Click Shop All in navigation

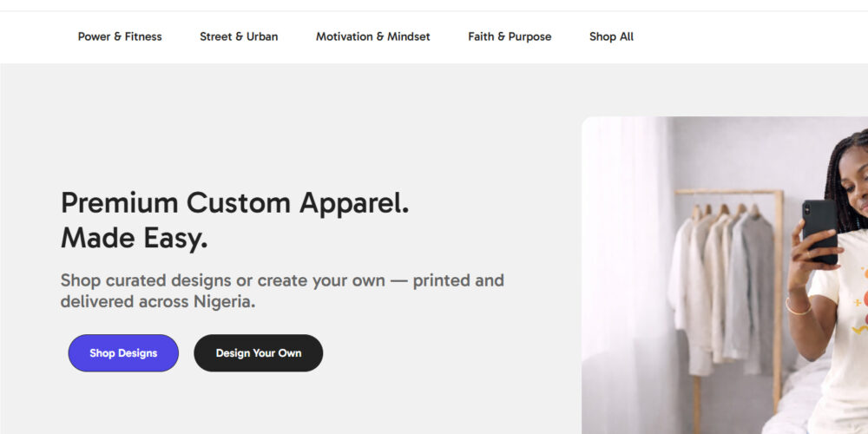click(x=611, y=36)
